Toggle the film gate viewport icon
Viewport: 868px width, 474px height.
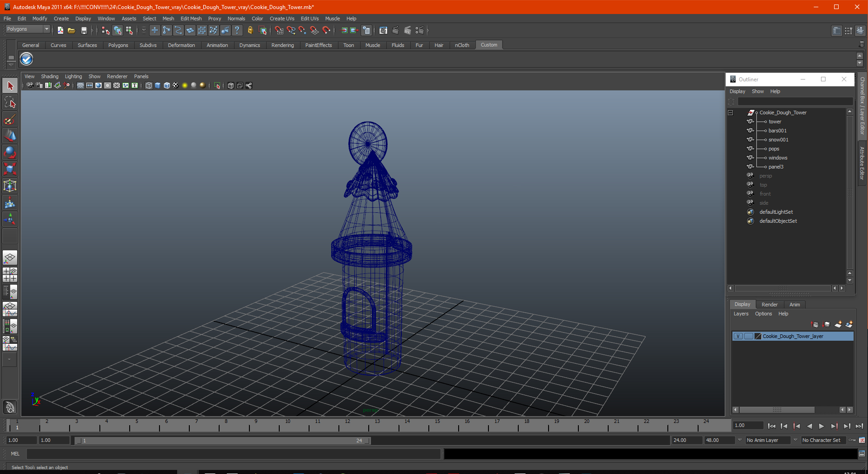[x=89, y=85]
